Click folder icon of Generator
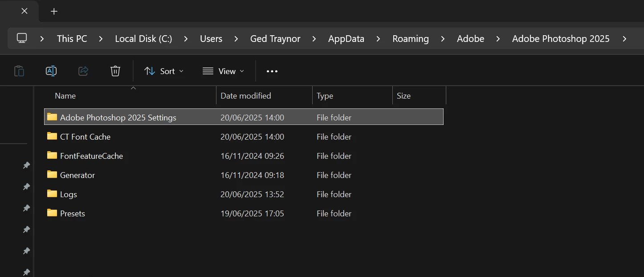The width and height of the screenshot is (644, 277). pyautogui.click(x=52, y=174)
